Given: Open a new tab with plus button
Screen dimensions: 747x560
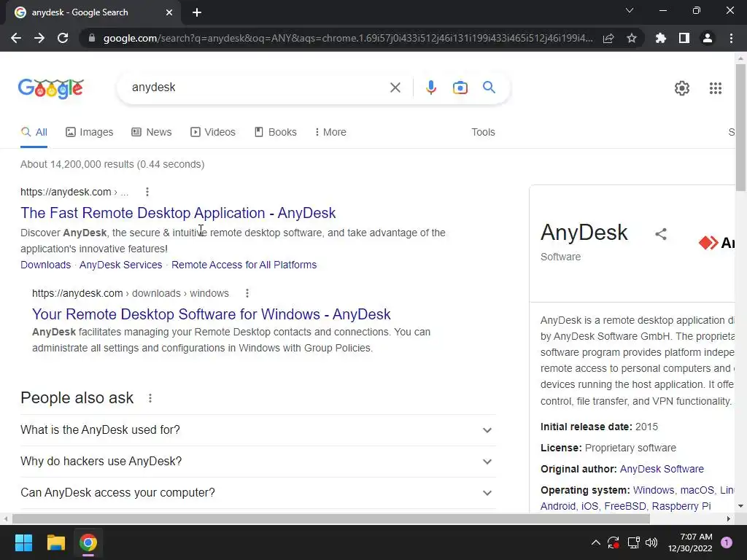Looking at the screenshot, I should (x=197, y=12).
